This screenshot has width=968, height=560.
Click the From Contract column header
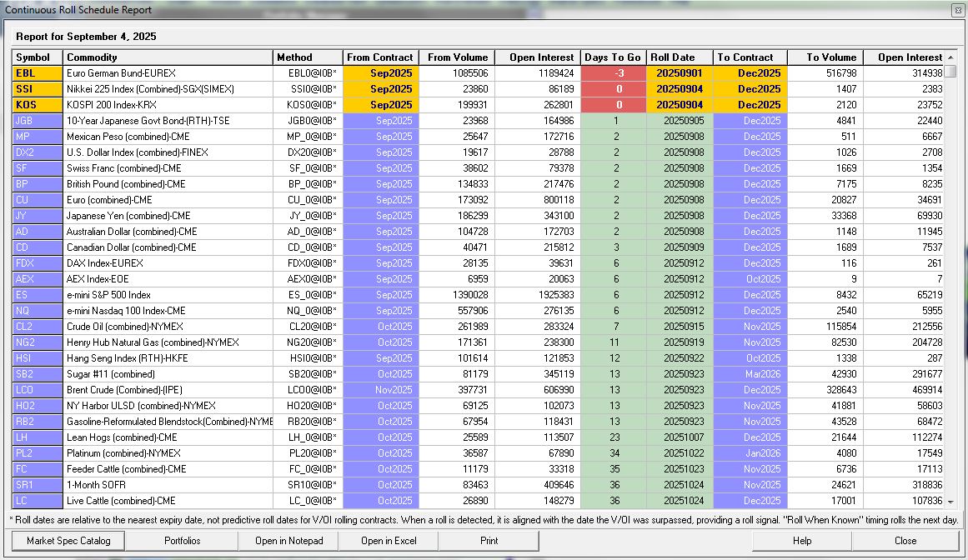pos(379,57)
